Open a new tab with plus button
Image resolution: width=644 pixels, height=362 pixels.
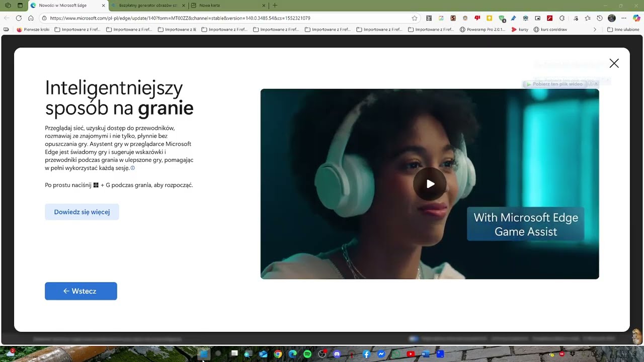coord(275,6)
